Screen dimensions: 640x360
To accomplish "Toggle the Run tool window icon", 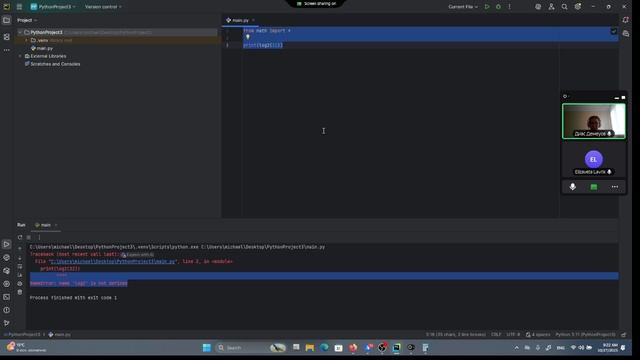I will (x=7, y=244).
